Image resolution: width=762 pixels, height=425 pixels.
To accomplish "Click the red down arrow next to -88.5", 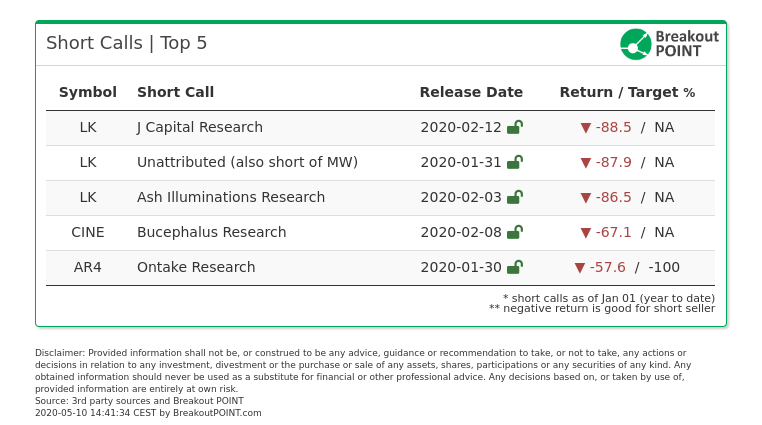I will point(586,128).
